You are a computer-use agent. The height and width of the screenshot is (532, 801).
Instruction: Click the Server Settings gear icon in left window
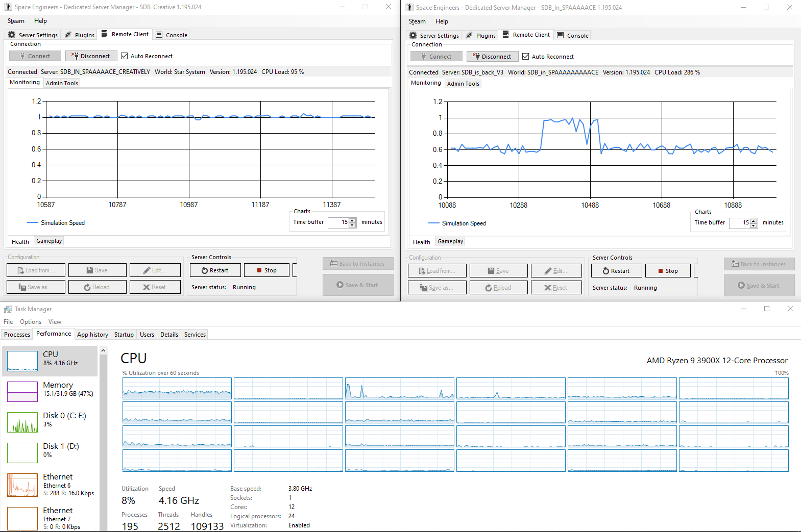click(12, 35)
